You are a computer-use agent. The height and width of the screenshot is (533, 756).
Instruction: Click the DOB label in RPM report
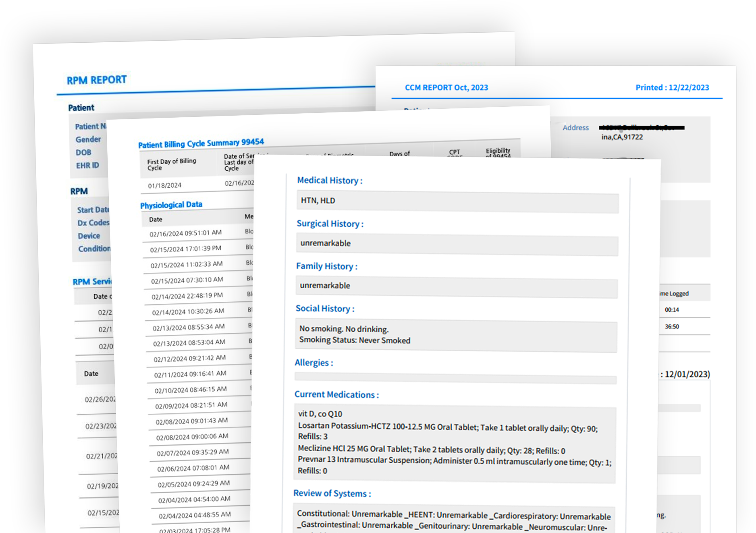83,153
